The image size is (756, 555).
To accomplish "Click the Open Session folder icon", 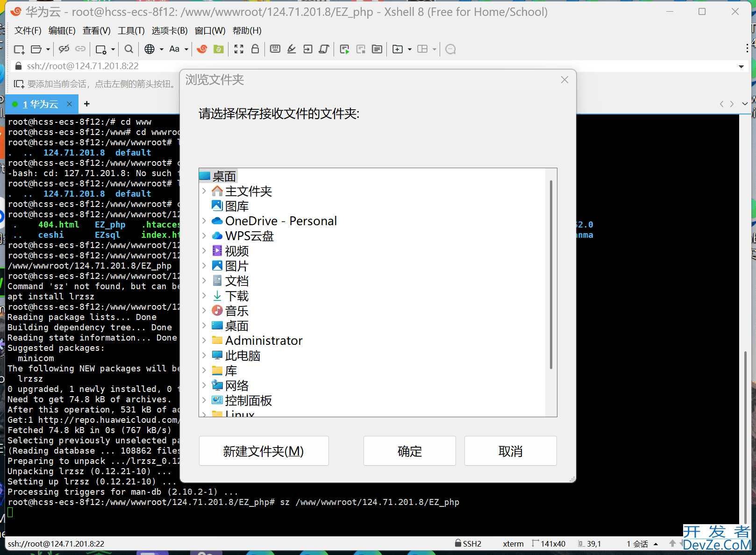I will [36, 49].
